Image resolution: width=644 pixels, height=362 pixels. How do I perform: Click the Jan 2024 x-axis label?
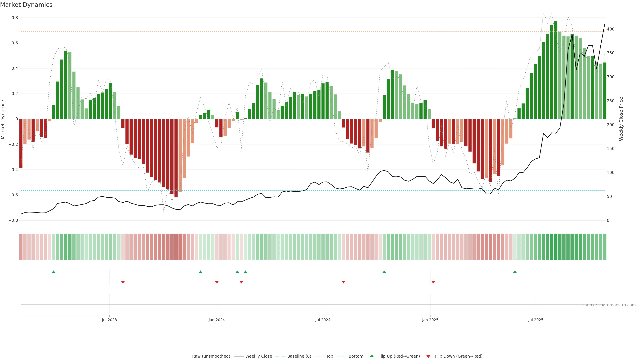click(217, 320)
